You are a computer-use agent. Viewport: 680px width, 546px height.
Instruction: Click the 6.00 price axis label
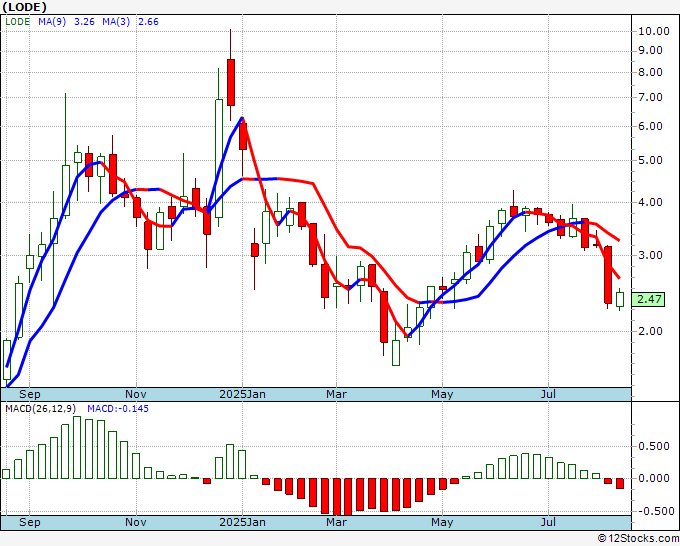click(650, 127)
